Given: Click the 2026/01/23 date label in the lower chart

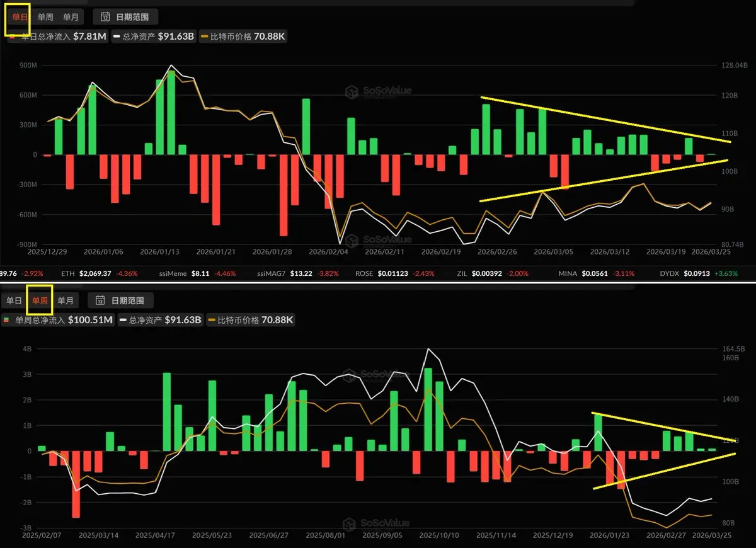Looking at the screenshot, I should [x=608, y=535].
